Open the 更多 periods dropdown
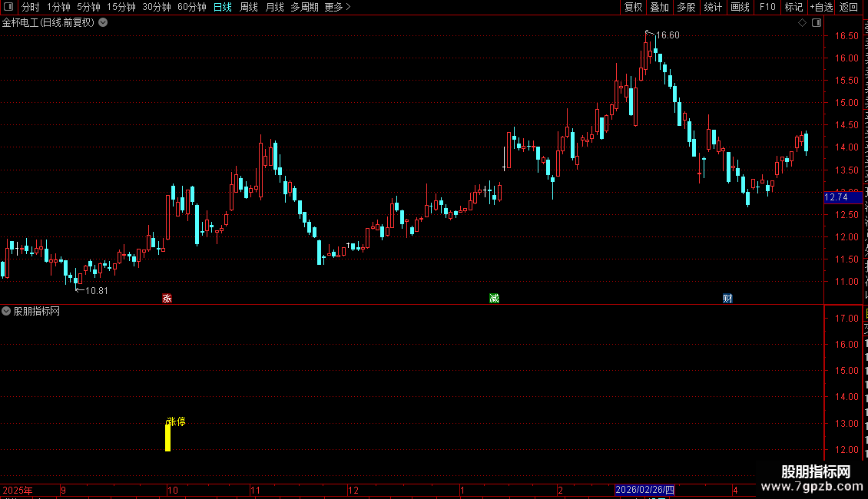This screenshot has width=868, height=499. (x=338, y=7)
